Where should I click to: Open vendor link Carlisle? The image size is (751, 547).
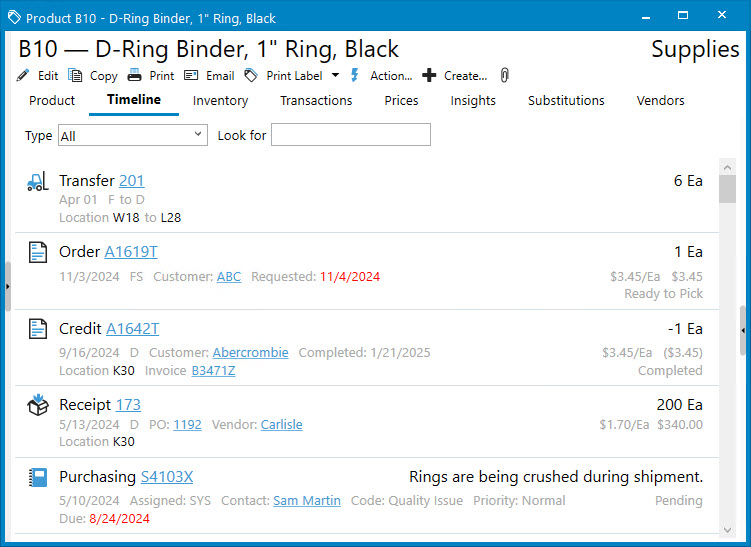coord(282,424)
